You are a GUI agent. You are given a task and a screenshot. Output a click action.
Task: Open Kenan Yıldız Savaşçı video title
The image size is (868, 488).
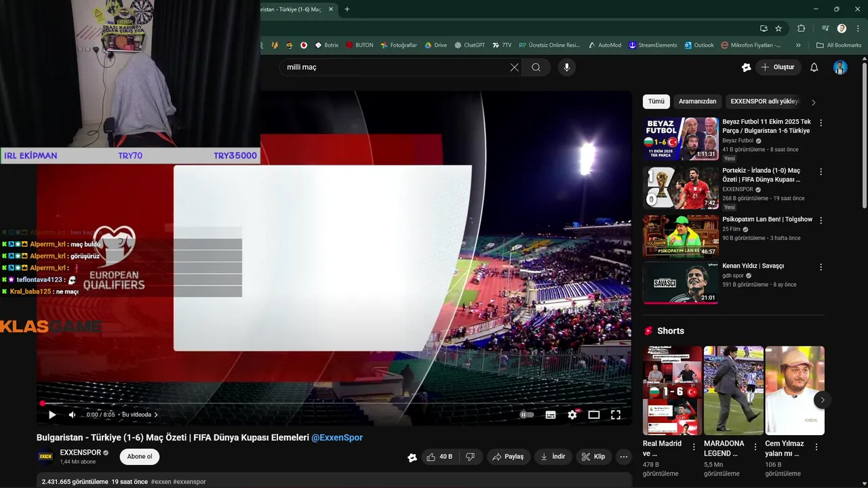pyautogui.click(x=753, y=266)
